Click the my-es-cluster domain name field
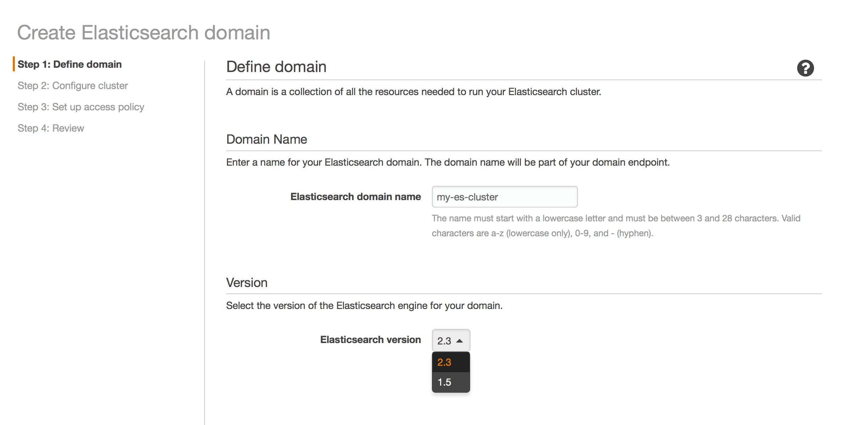868x425 pixels. click(x=504, y=197)
